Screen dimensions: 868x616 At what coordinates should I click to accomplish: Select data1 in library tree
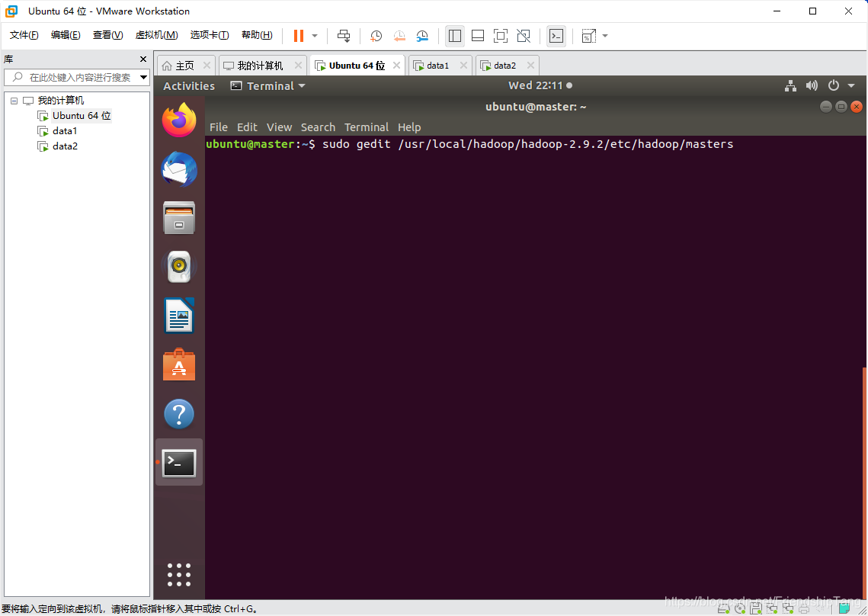64,131
